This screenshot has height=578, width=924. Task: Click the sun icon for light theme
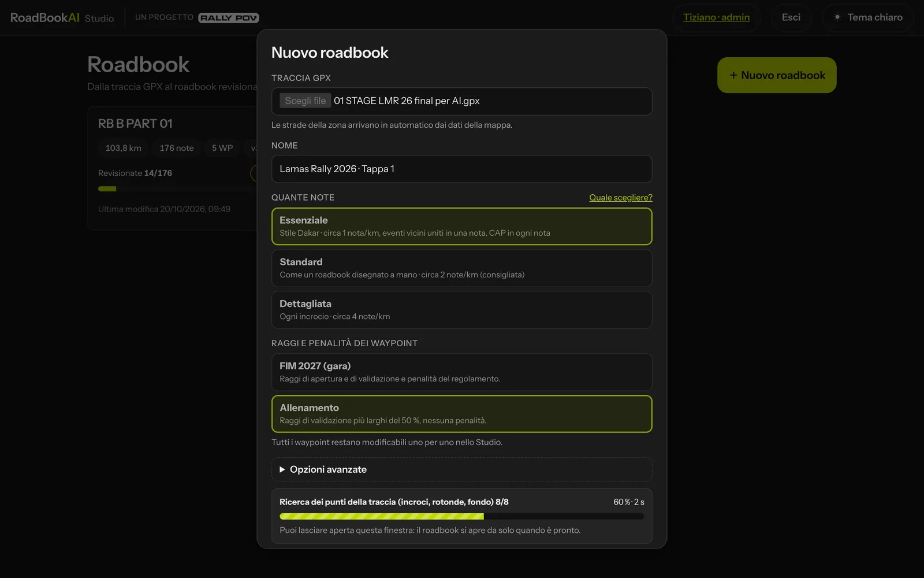coord(837,17)
